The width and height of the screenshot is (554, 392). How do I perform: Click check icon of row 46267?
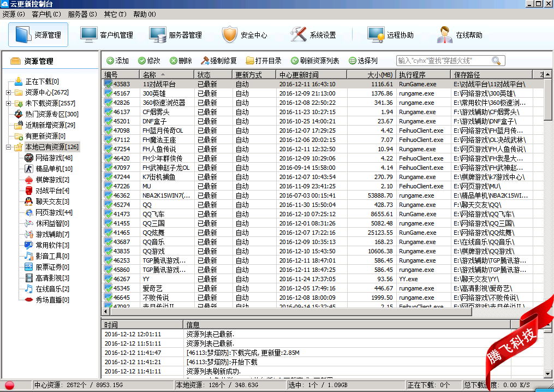[x=108, y=278]
